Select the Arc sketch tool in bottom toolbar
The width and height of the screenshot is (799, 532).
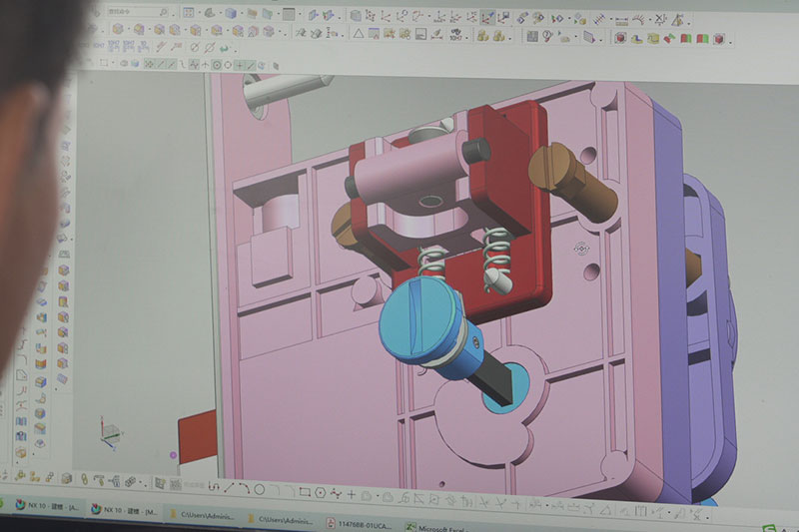pyautogui.click(x=245, y=489)
